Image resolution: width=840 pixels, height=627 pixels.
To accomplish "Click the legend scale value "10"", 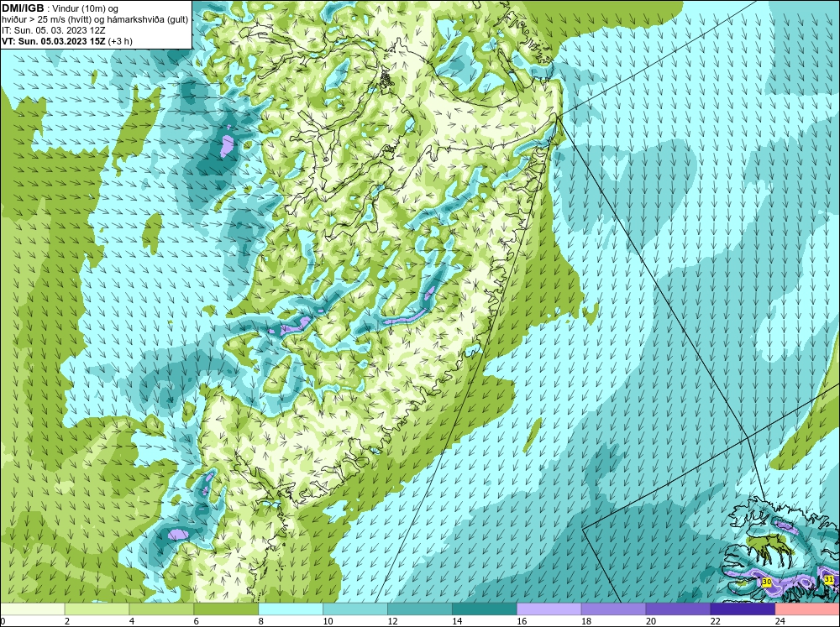I will (328, 621).
